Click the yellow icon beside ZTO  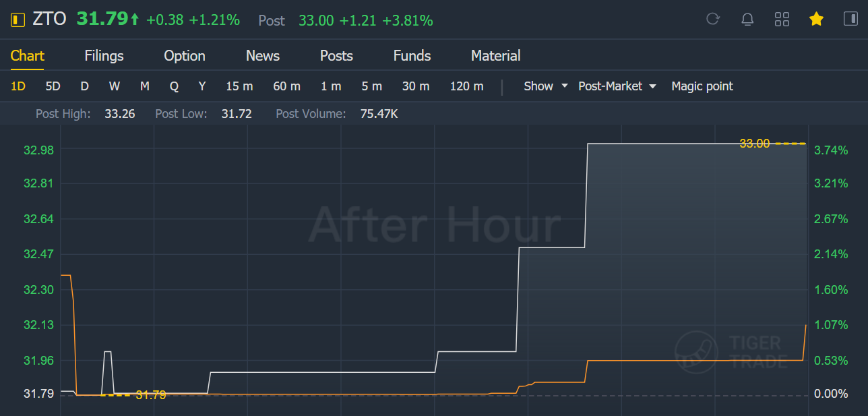[x=18, y=20]
